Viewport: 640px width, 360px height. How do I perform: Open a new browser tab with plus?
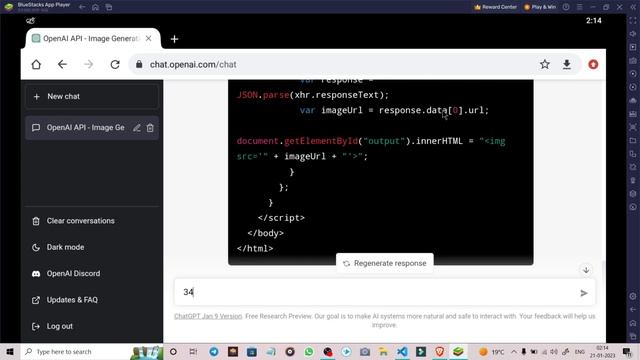(x=174, y=39)
